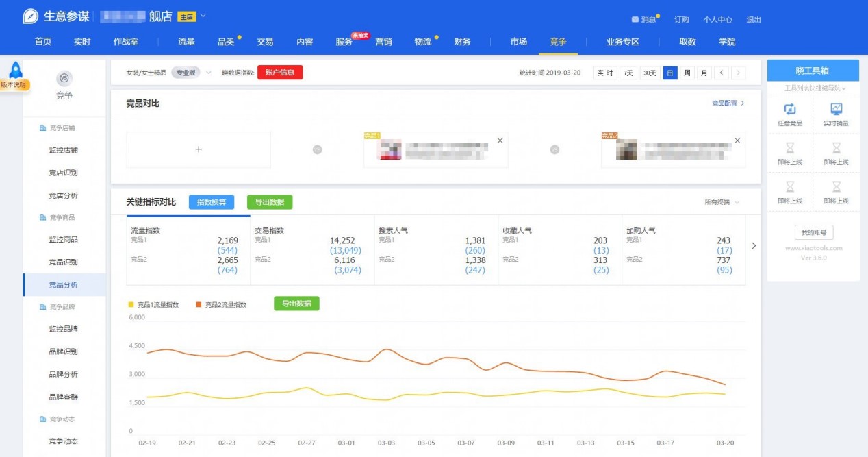This screenshot has height=457, width=868.
Task: Click the blue 指数换算 button
Action: (x=212, y=202)
